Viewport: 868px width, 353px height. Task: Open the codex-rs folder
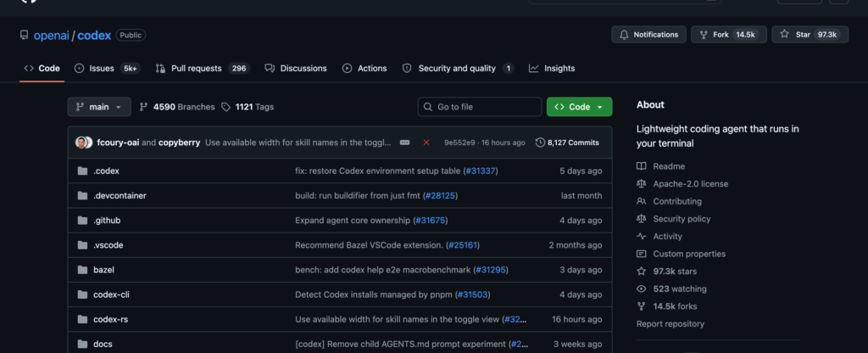pyautogui.click(x=111, y=319)
